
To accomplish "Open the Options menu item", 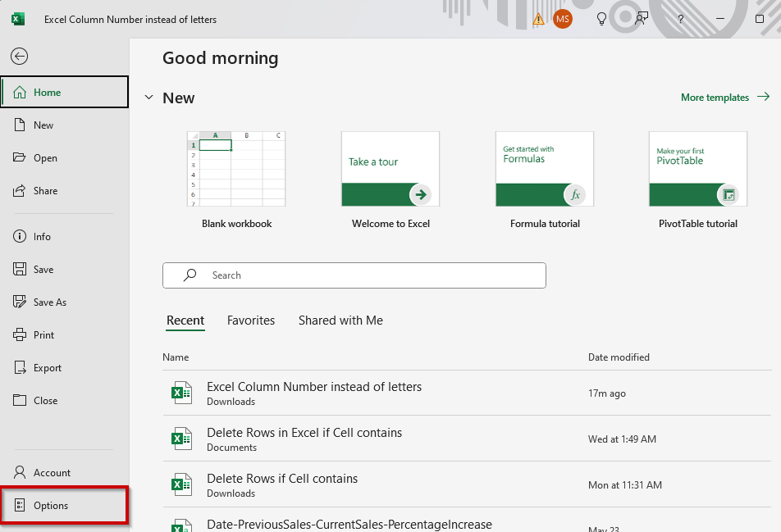I will (51, 506).
